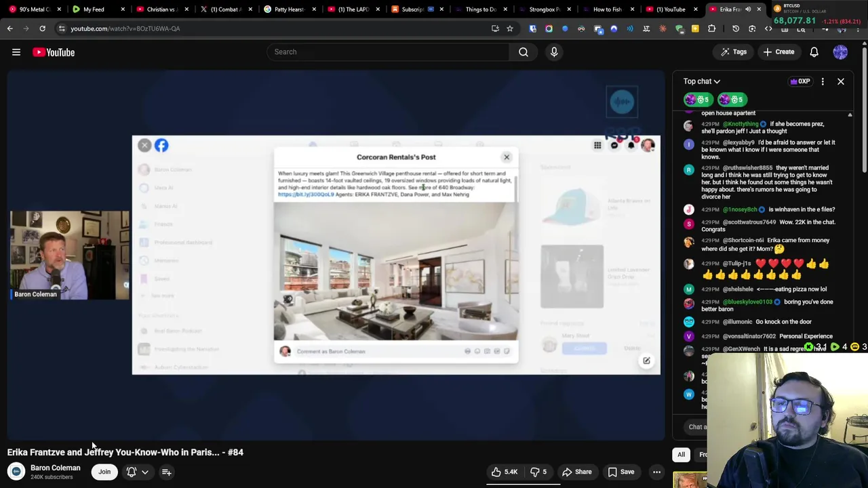Screen dimensions: 868x488
Task: Close the Corcoran Rentals's Post dialog in the video
Action: tap(506, 157)
